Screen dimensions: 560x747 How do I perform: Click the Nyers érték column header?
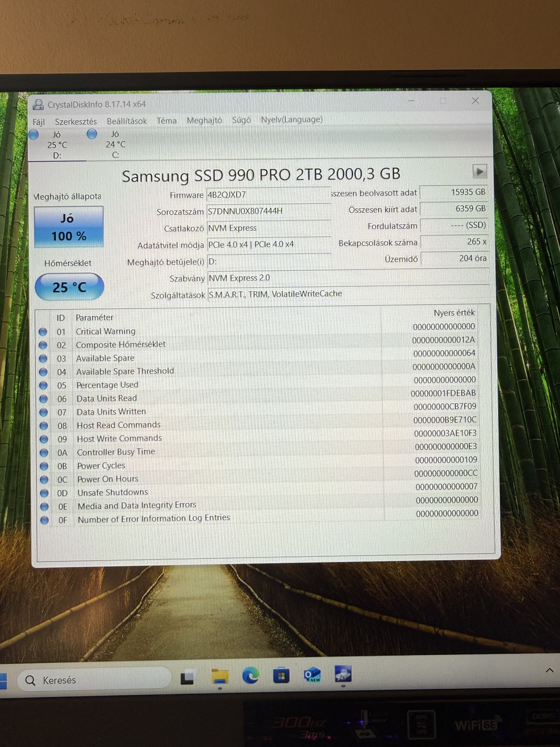[454, 313]
